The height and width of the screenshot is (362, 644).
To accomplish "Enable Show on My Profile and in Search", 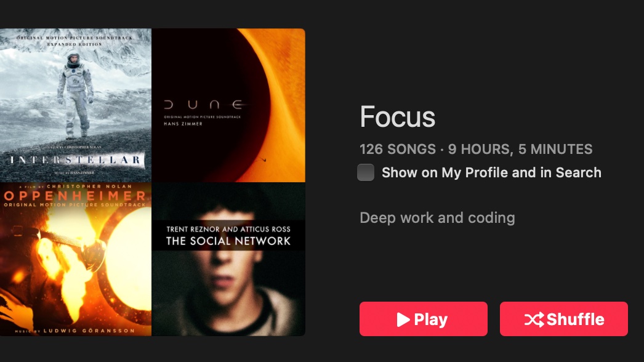I will click(366, 172).
